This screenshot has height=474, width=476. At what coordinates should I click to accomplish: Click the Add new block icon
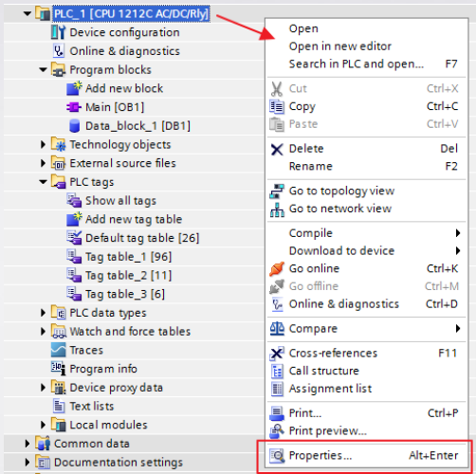point(74,88)
